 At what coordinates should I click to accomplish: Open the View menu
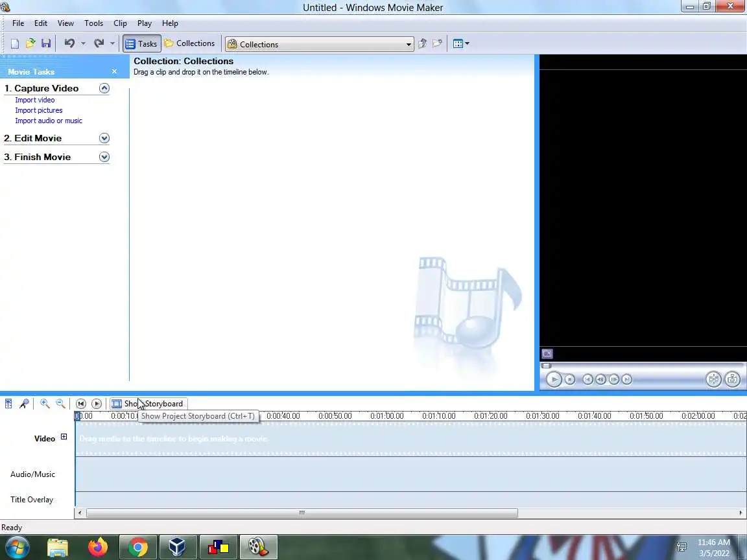click(x=65, y=23)
